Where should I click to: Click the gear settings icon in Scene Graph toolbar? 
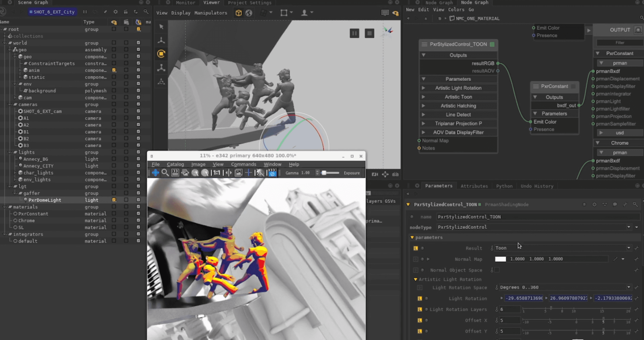[115, 12]
